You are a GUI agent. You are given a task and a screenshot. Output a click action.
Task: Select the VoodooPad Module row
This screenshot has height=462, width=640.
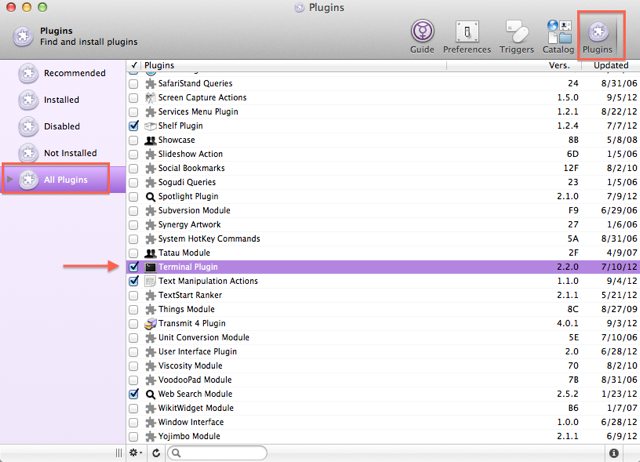point(383,380)
